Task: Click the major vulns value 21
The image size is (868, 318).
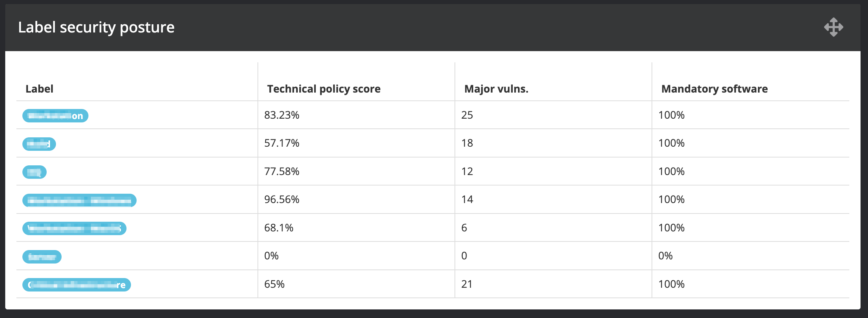Action: [467, 284]
